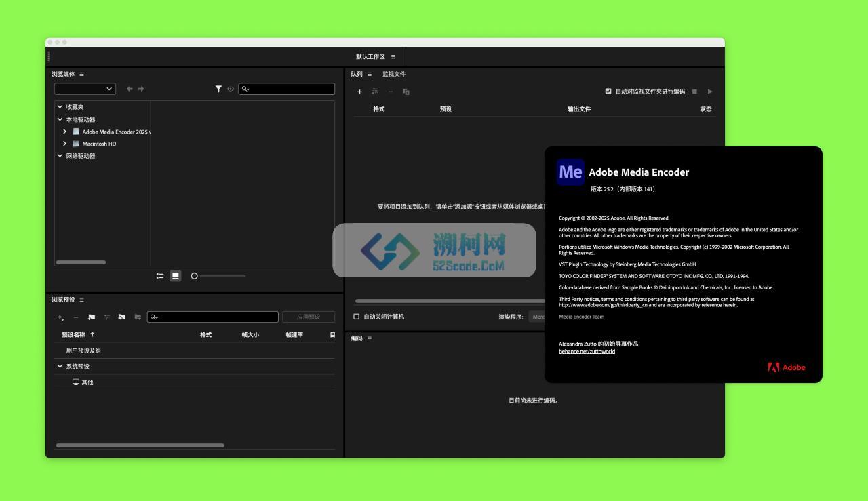Image resolution: width=868 pixels, height=501 pixels.
Task: Click the duplicate icon in queue toolbar
Action: [x=406, y=92]
